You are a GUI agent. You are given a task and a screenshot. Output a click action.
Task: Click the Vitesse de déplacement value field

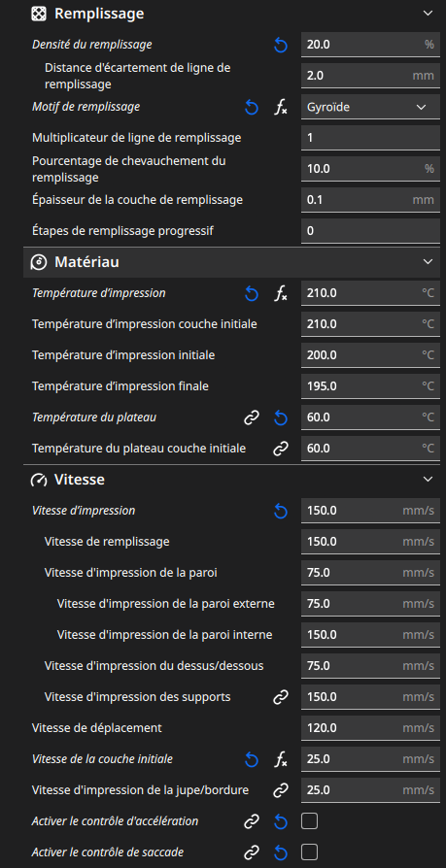coord(370,728)
